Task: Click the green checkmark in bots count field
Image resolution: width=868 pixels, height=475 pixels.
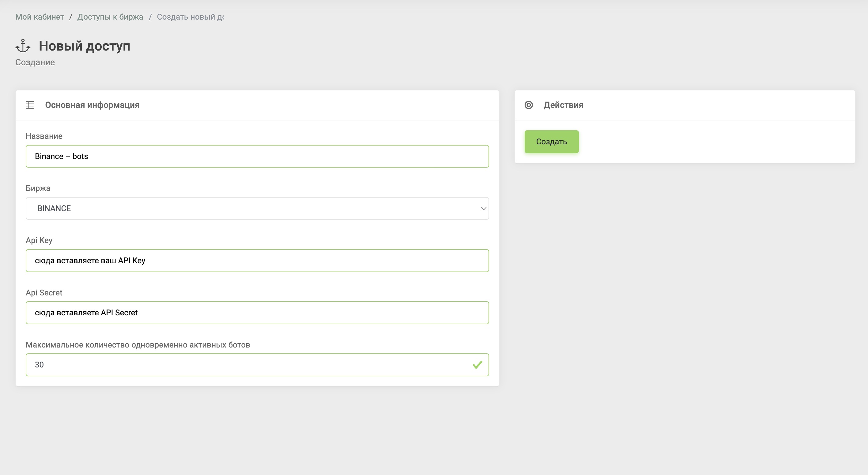Action: tap(477, 365)
